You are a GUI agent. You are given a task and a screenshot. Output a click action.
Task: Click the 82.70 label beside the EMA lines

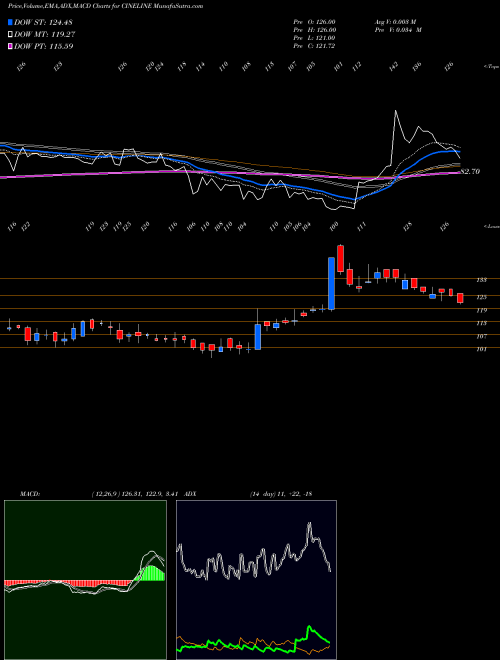pos(470,171)
